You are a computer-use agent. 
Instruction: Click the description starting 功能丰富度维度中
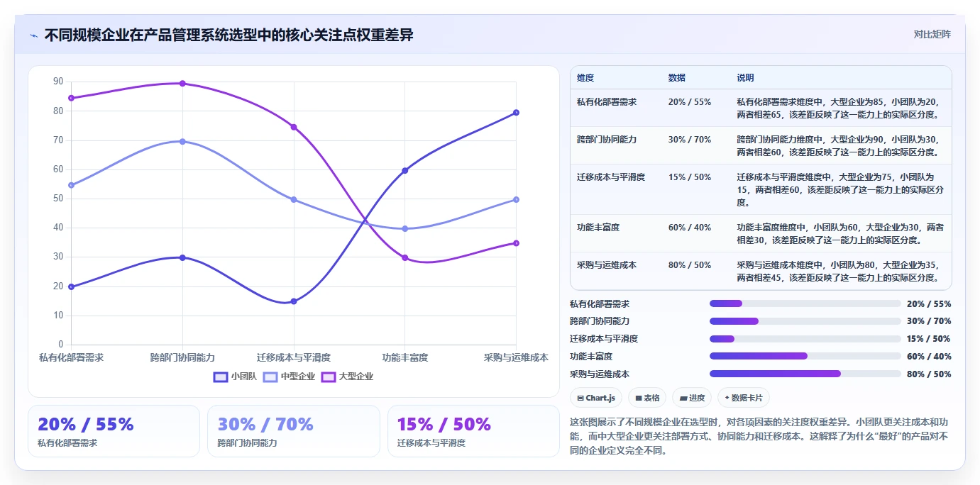840,233
